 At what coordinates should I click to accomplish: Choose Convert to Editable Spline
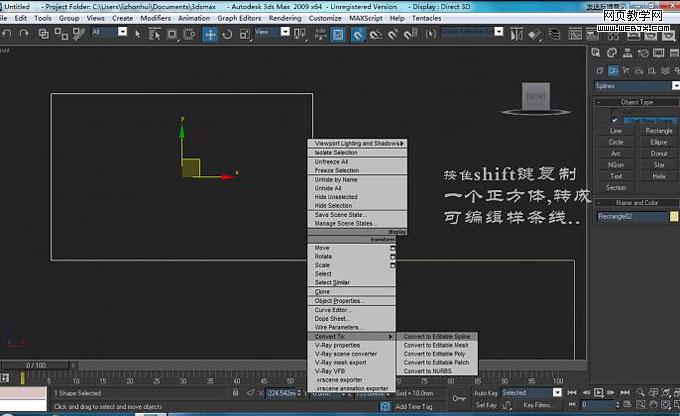click(x=437, y=337)
